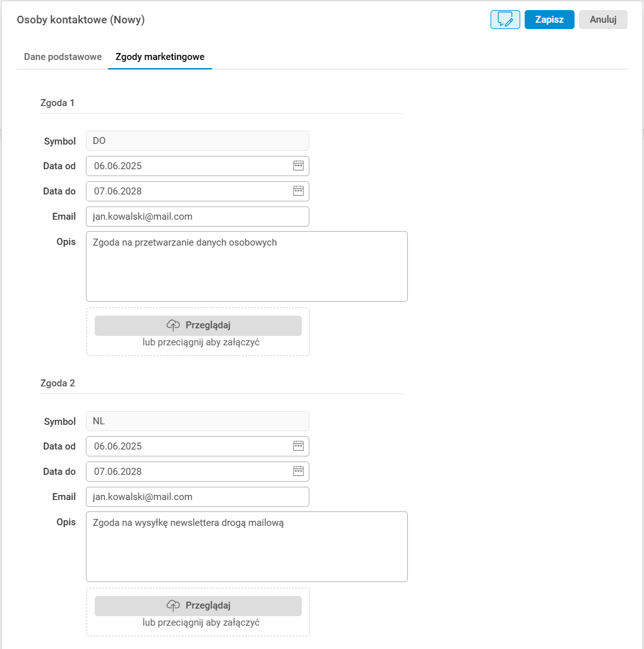The image size is (644, 649).
Task: Click the Symbol field containing DO
Action: 197,141
